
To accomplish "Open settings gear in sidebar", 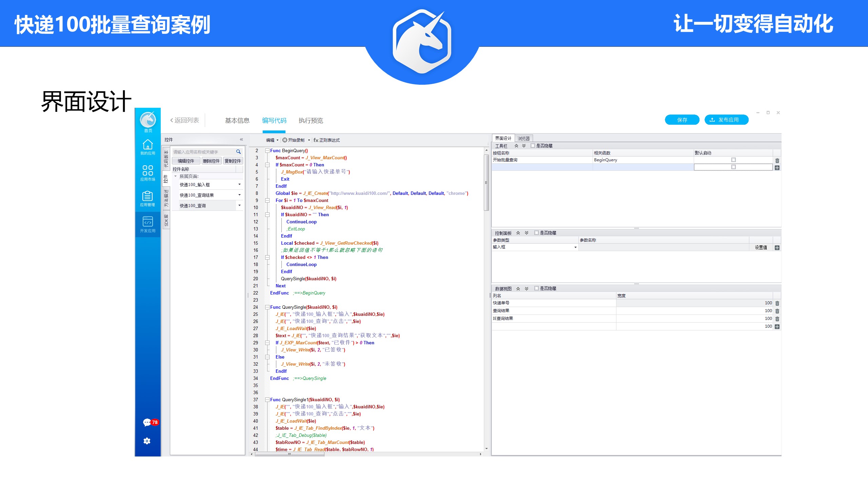I will 147,441.
